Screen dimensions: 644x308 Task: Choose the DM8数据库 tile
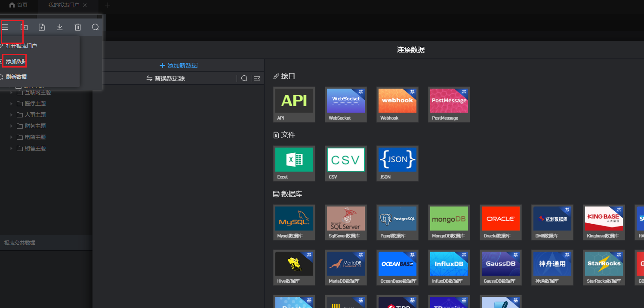[552, 222]
